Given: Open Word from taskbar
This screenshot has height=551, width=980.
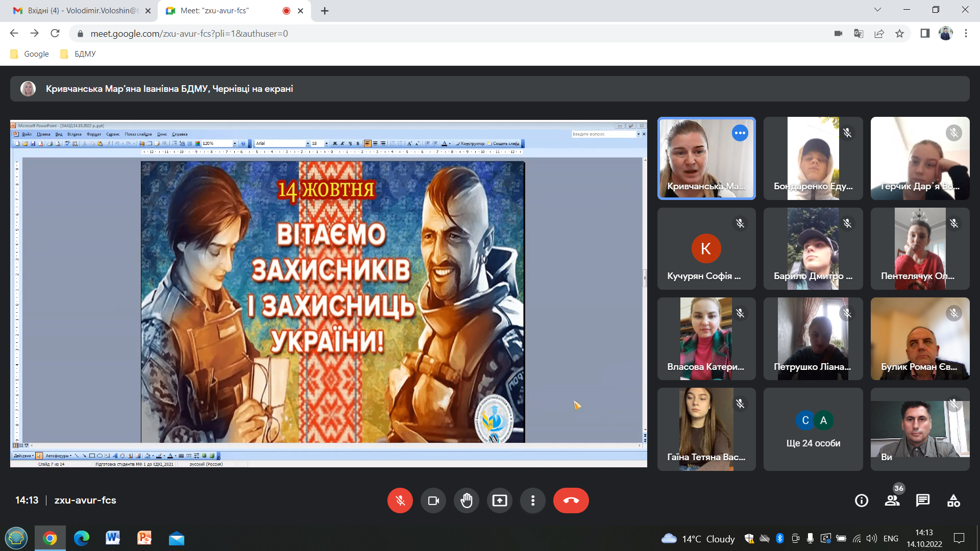Looking at the screenshot, I should coord(113,538).
